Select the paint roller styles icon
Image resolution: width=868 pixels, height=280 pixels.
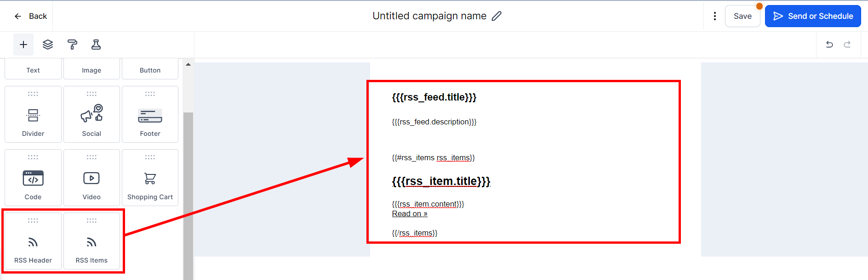(x=72, y=45)
